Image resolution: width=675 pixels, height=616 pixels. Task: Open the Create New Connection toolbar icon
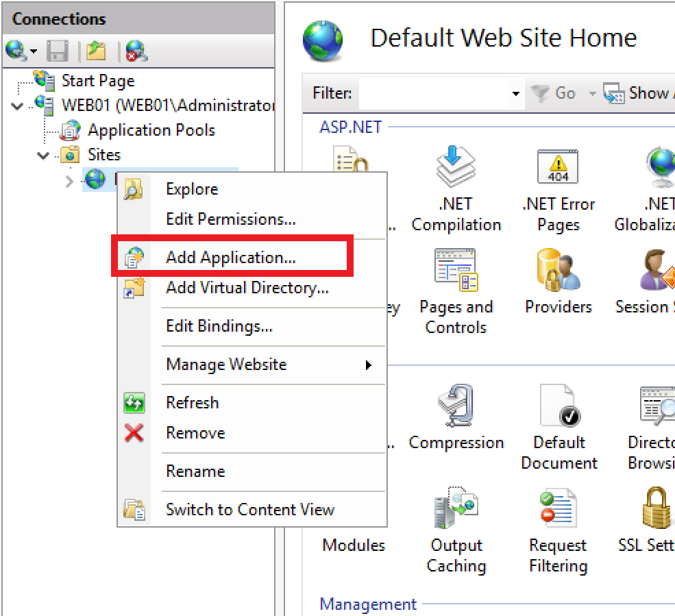(16, 51)
